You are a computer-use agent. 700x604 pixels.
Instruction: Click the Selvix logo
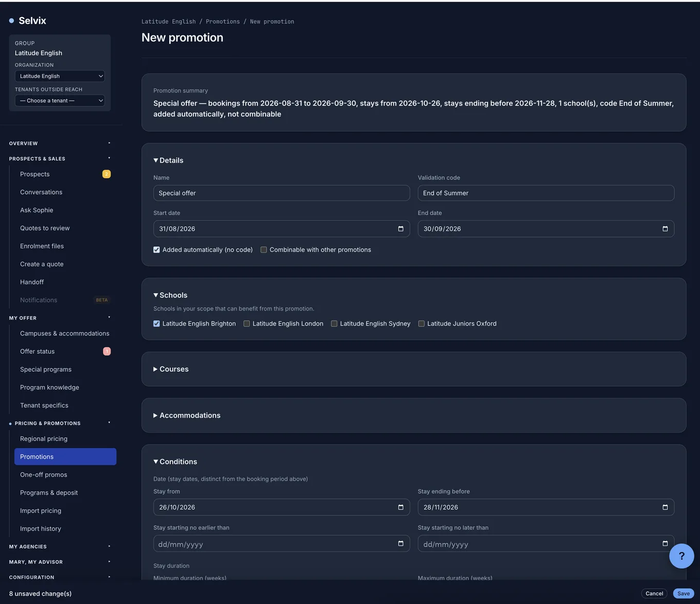[28, 21]
